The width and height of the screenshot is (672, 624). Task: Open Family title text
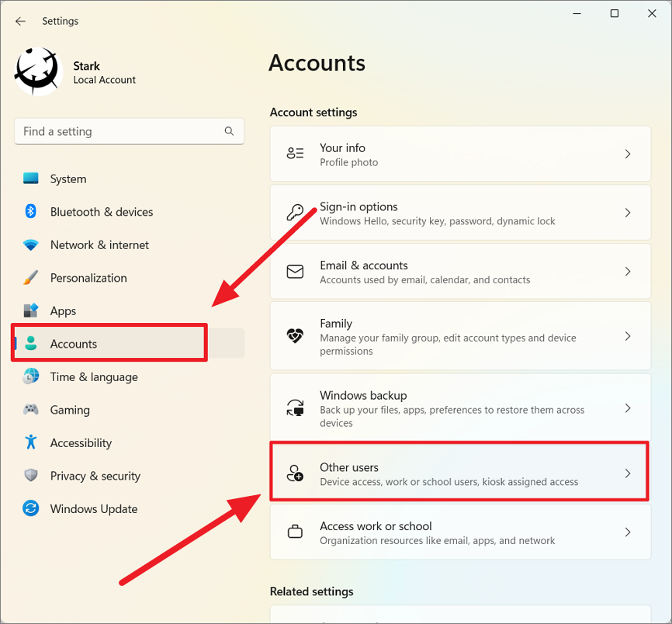(x=336, y=324)
